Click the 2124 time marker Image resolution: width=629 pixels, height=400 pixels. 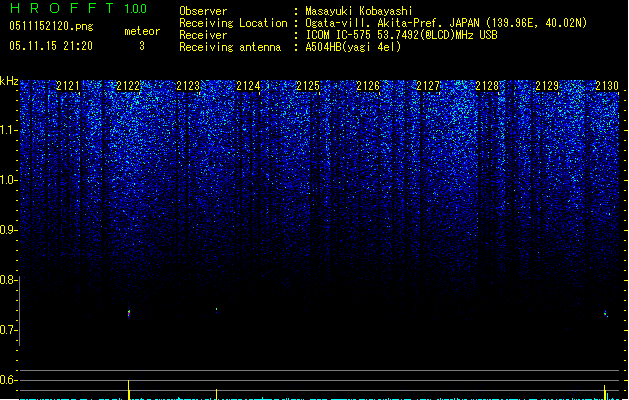coord(248,86)
